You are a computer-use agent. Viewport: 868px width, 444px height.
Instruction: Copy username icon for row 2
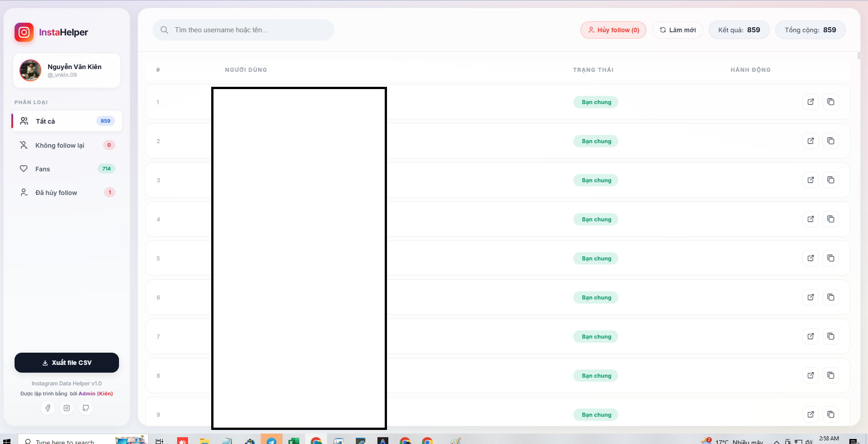831,141
